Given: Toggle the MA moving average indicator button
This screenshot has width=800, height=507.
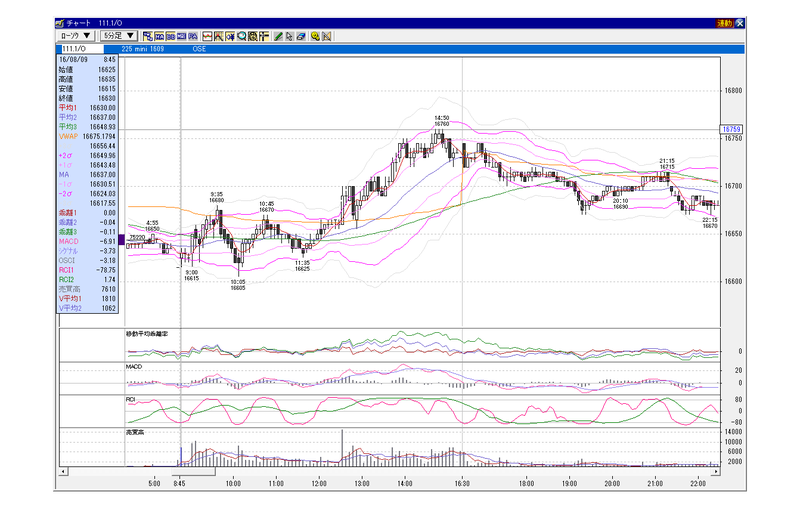Looking at the screenshot, I should (159, 36).
